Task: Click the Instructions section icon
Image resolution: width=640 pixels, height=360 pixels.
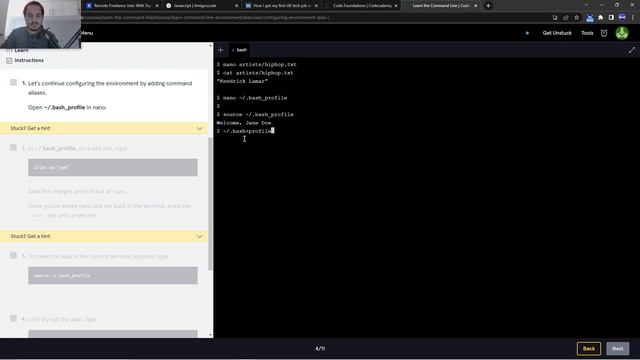Action: [x=9, y=60]
